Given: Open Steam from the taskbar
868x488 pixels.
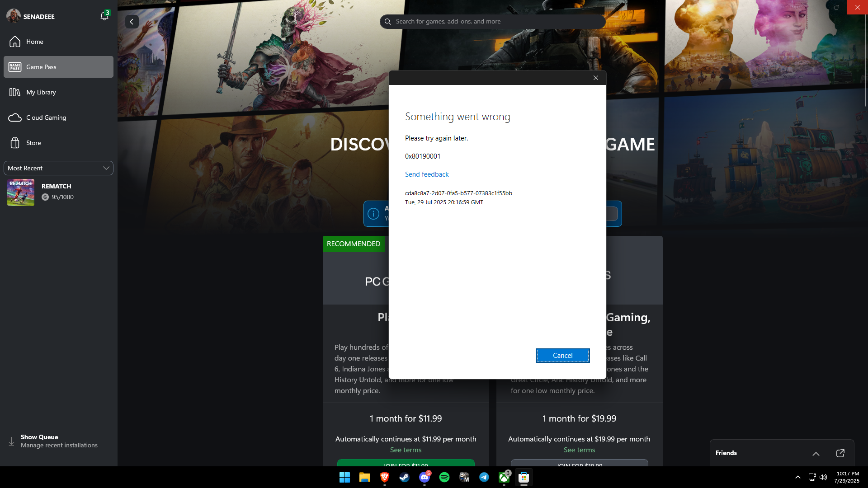Looking at the screenshot, I should [405, 477].
